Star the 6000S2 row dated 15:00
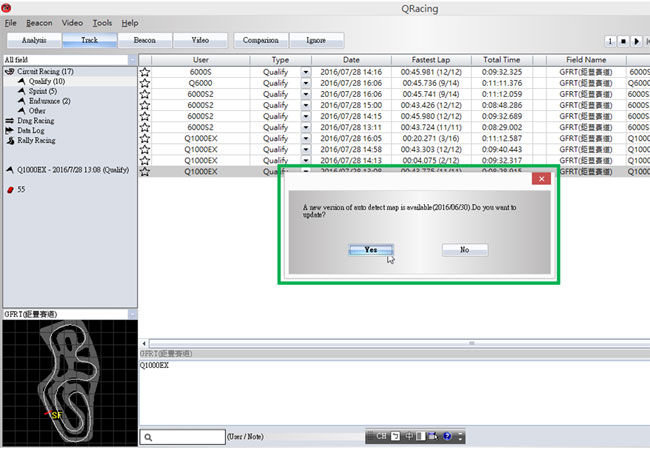The height and width of the screenshot is (450, 650). 145,105
